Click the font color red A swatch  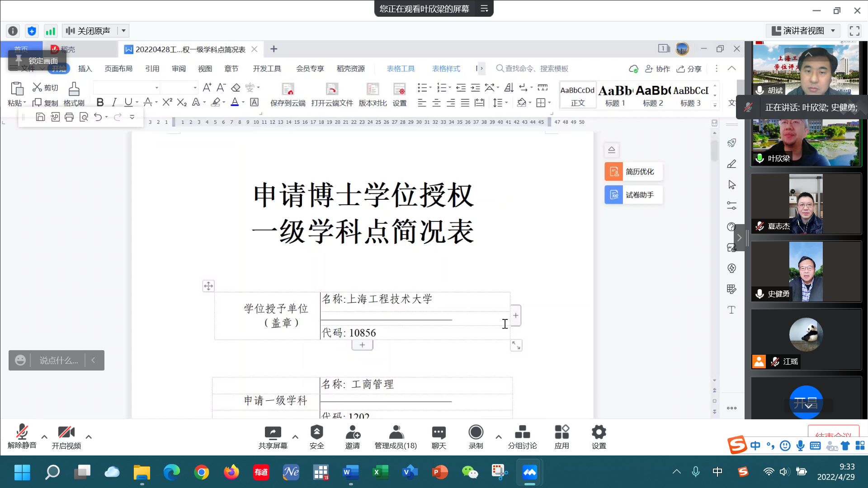coord(235,103)
